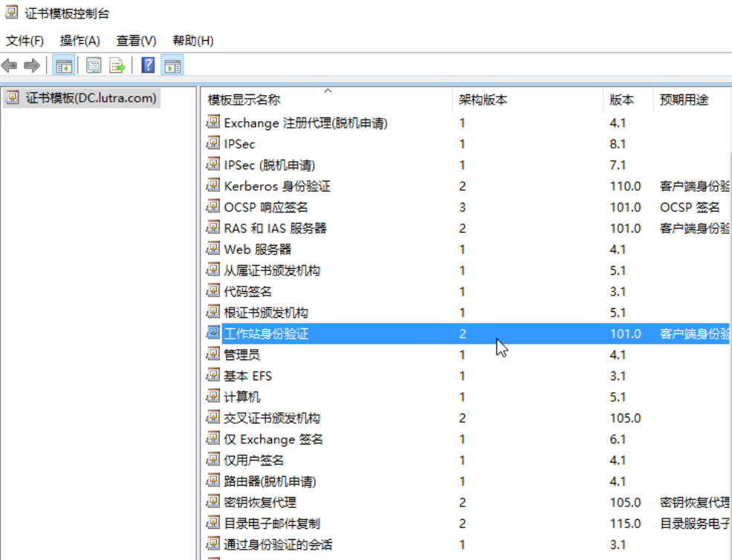Open the 操作(A) menu
This screenshot has width=732, height=560.
pos(80,41)
